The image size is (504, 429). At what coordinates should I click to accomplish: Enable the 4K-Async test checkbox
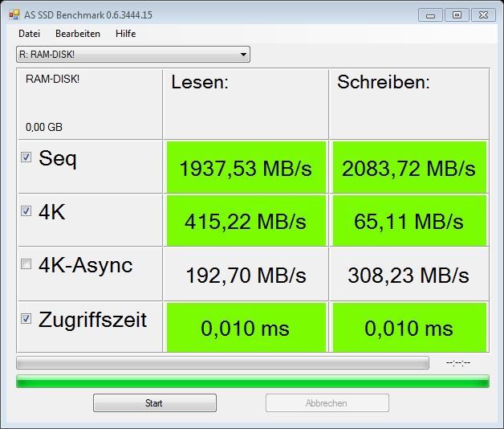click(26, 264)
